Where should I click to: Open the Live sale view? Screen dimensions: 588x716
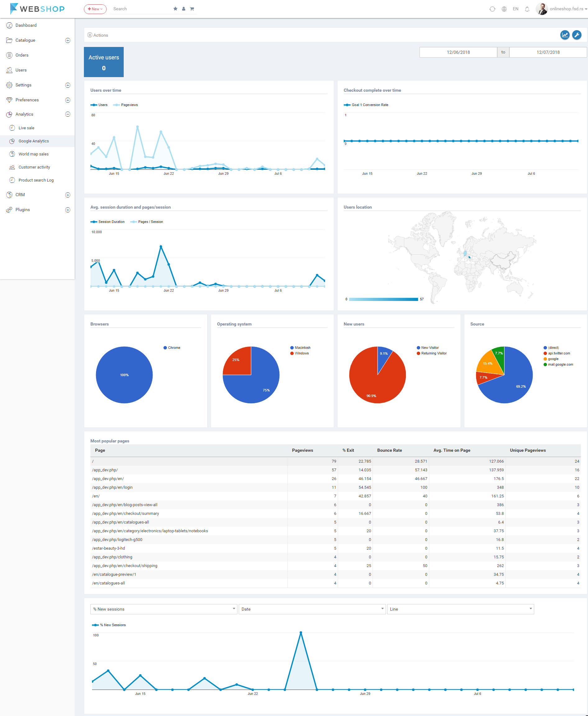tap(27, 128)
